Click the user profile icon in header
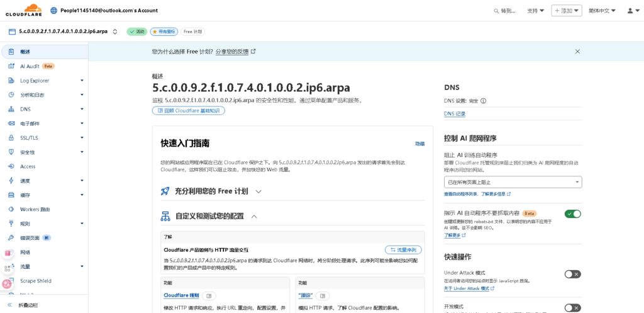The width and height of the screenshot is (644, 313). point(630,11)
